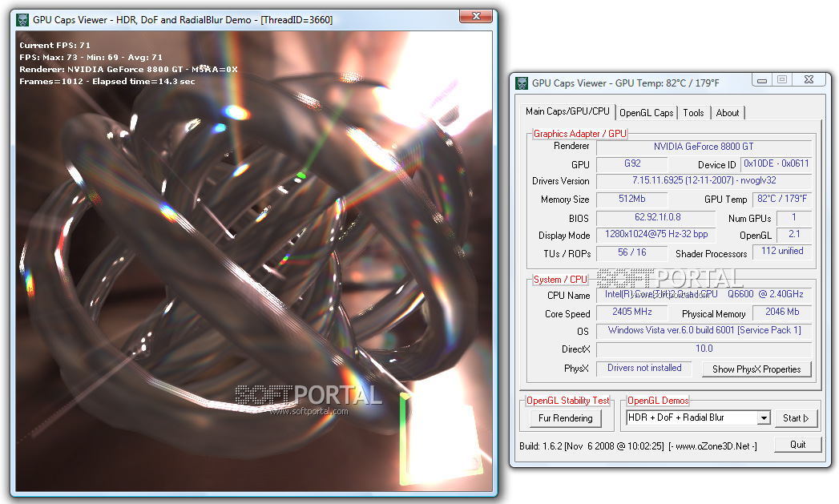Viewport: 839px width, 504px height.
Task: Click the GPU value G92
Action: (632, 164)
